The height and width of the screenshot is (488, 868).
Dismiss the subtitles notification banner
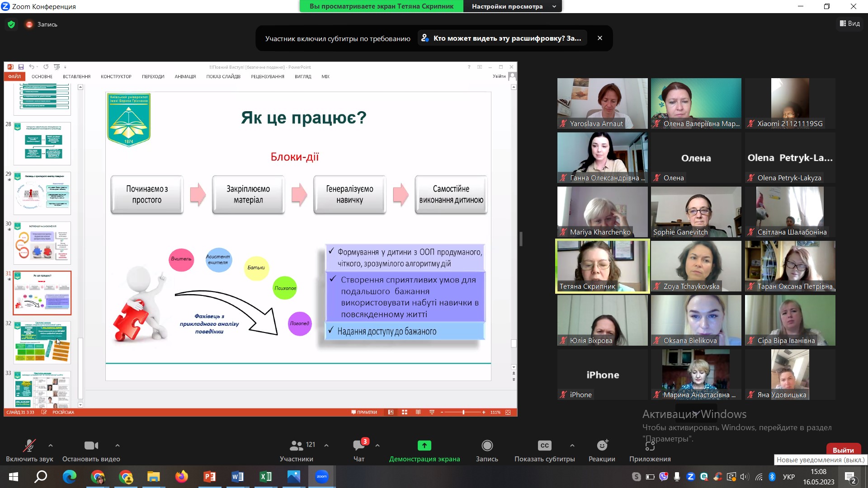tap(600, 38)
